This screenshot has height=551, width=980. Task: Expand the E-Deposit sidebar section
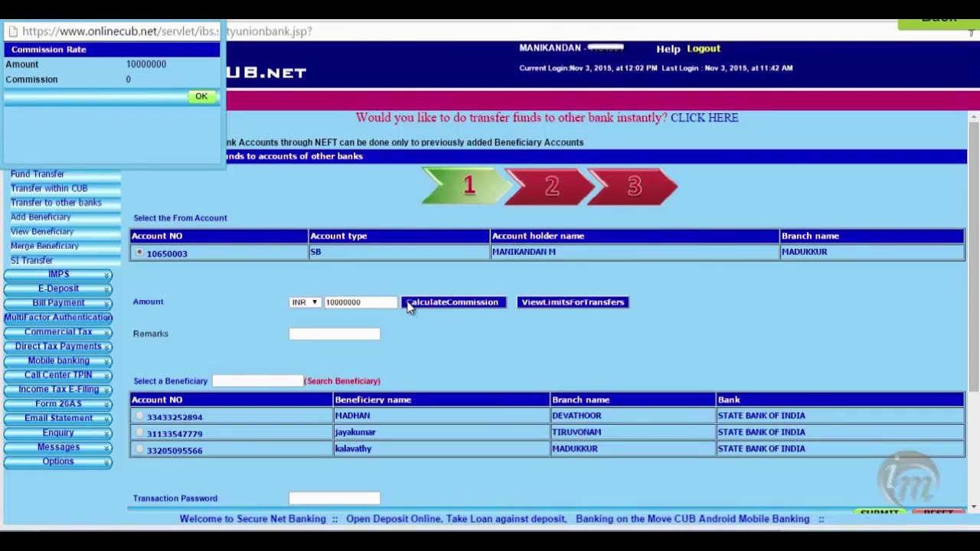[58, 289]
